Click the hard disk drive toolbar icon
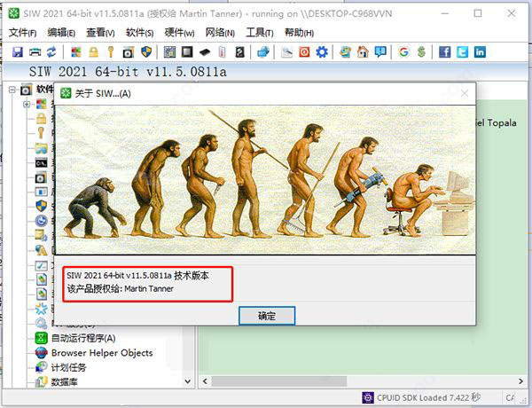The width and height of the screenshot is (532, 408). 239,52
